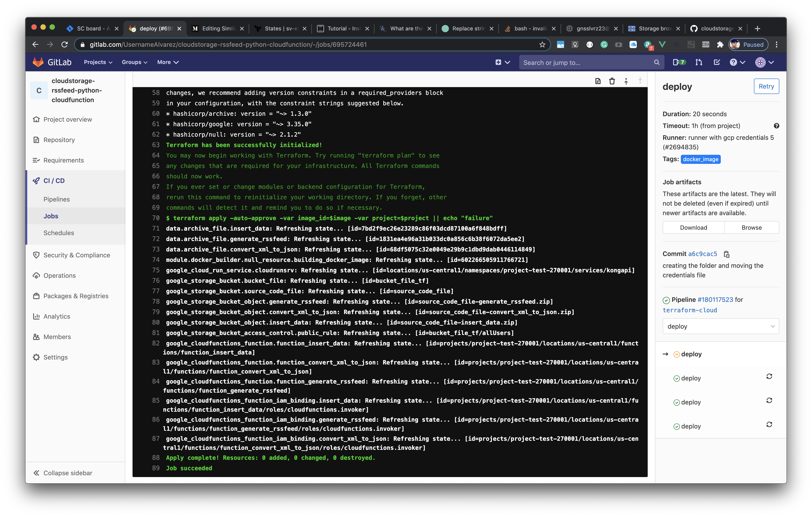Open the deploy stage selector dropdown
Viewport: 812px width, 517px height.
point(720,326)
